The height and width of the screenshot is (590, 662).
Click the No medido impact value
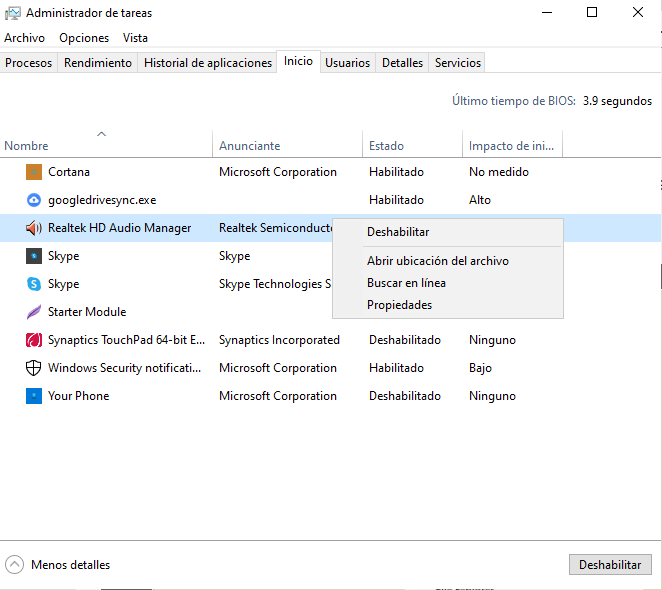[x=499, y=172]
